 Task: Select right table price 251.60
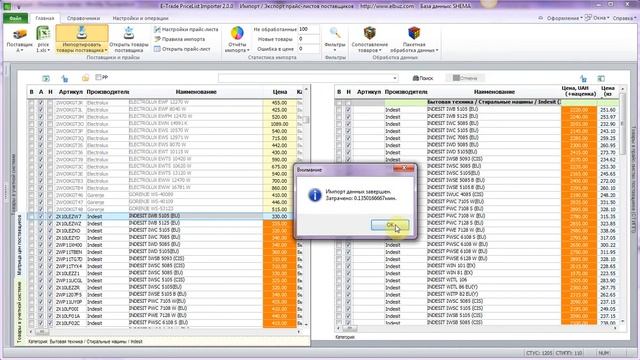pos(608,110)
